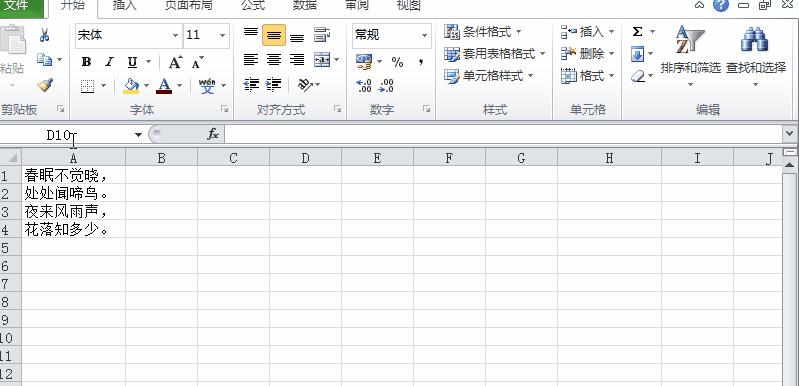The height and width of the screenshot is (386, 799).
Task: Switch to the 数据 tab
Action: (305, 6)
